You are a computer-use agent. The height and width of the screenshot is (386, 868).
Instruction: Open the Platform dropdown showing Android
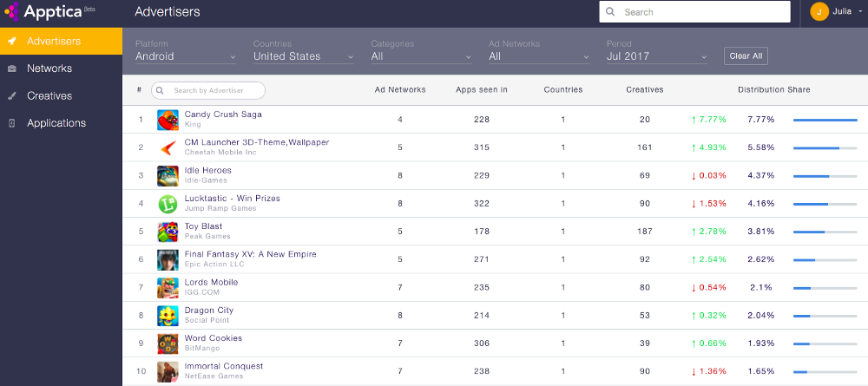(x=186, y=56)
